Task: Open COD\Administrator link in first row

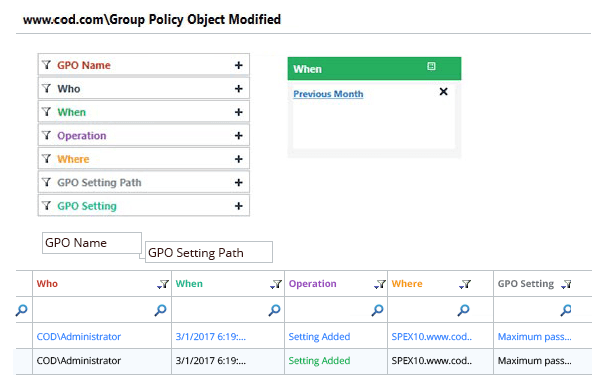Action: (x=78, y=337)
